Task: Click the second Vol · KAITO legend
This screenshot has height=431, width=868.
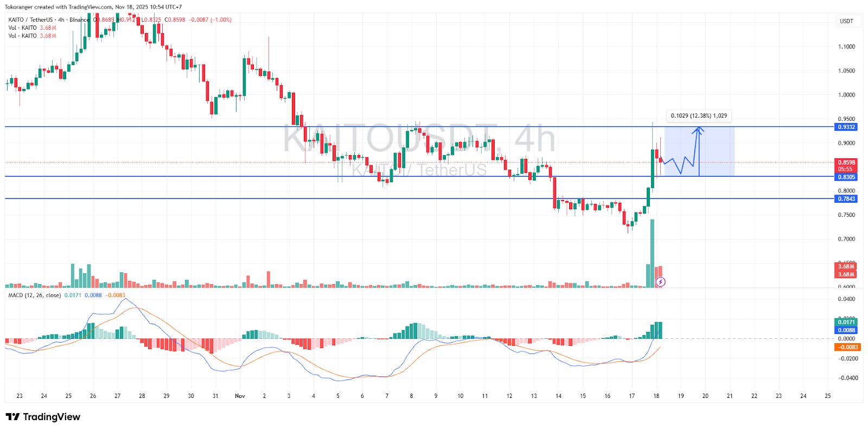Action: (x=23, y=36)
